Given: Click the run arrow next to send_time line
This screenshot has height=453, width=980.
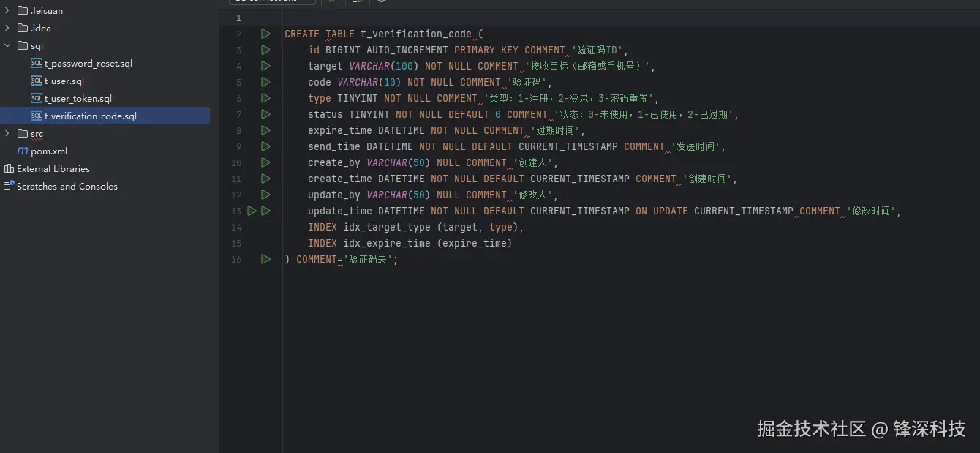Looking at the screenshot, I should point(265,146).
